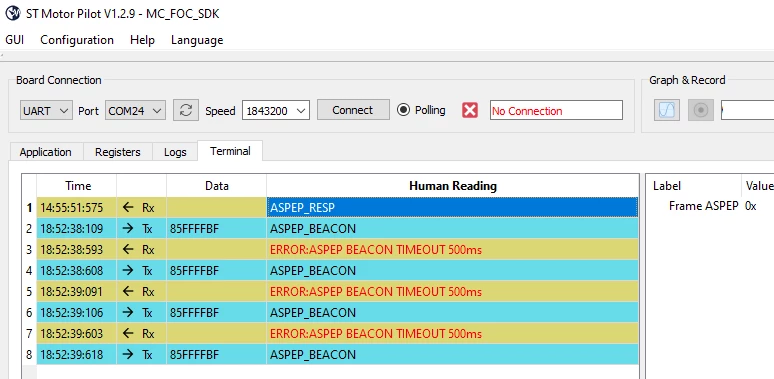Viewport: 774px width, 379px height.
Task: Click the beacon timeout error in row 5
Action: point(453,292)
